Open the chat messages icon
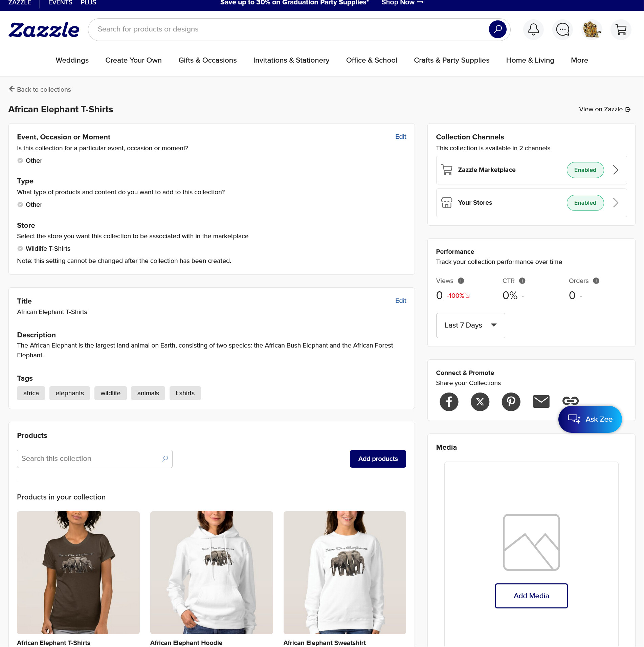 [562, 30]
